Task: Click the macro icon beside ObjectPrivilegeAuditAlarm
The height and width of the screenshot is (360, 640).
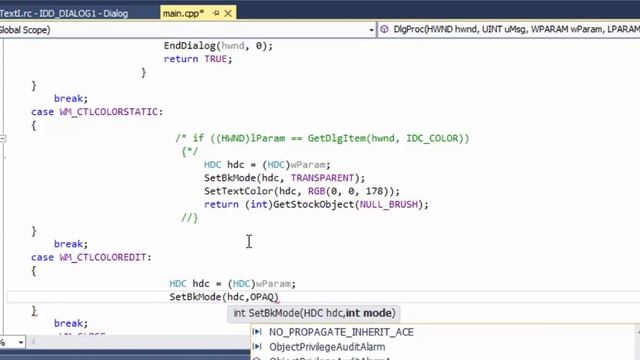Action: [257, 347]
